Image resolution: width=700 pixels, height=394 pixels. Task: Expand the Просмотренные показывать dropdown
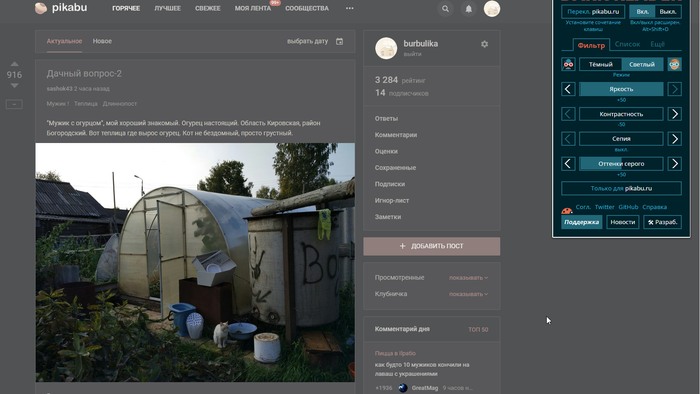(468, 278)
